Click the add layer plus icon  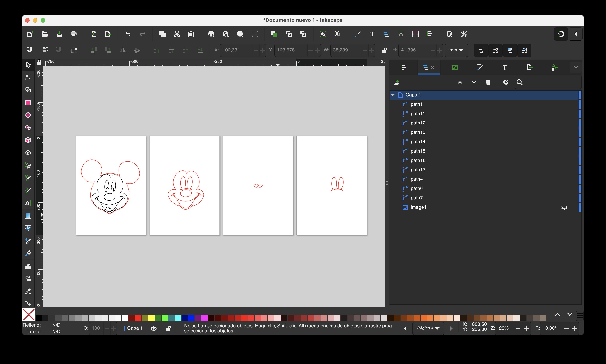397,82
